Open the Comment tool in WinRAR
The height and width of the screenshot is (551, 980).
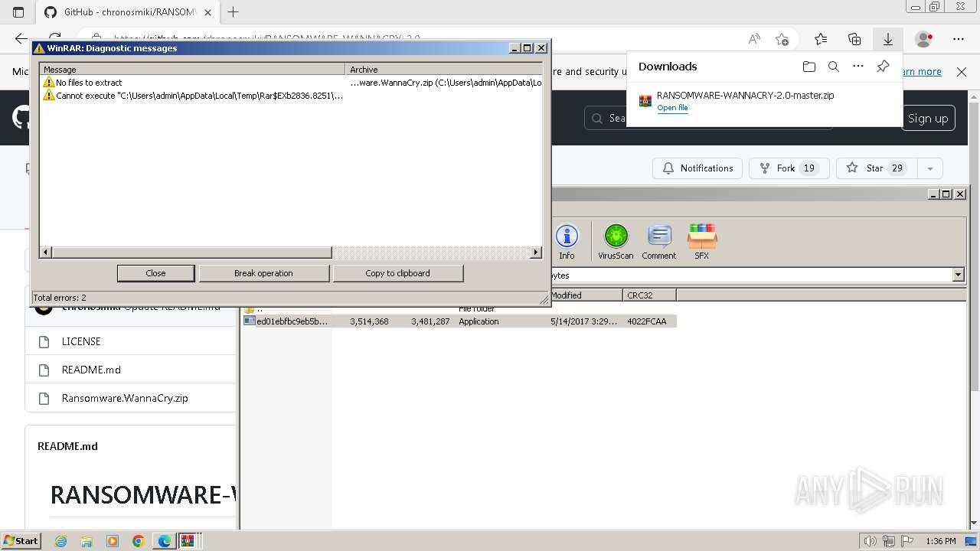point(659,242)
